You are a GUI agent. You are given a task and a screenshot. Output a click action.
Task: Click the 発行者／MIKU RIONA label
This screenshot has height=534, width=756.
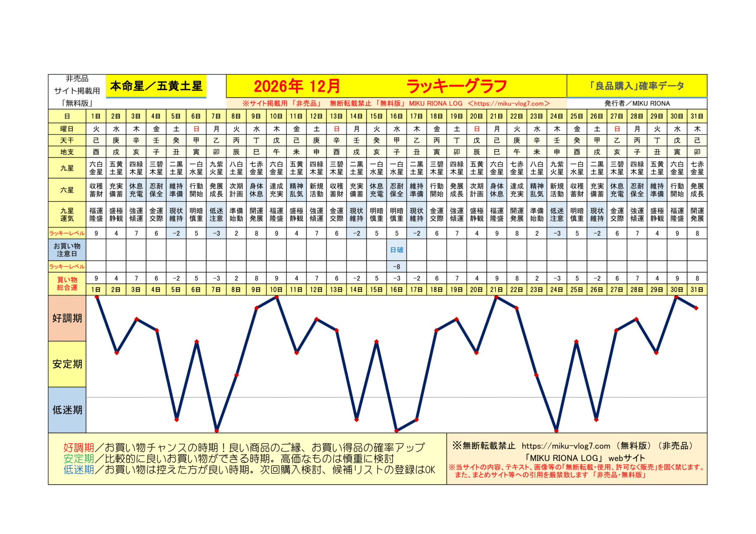coord(637,103)
